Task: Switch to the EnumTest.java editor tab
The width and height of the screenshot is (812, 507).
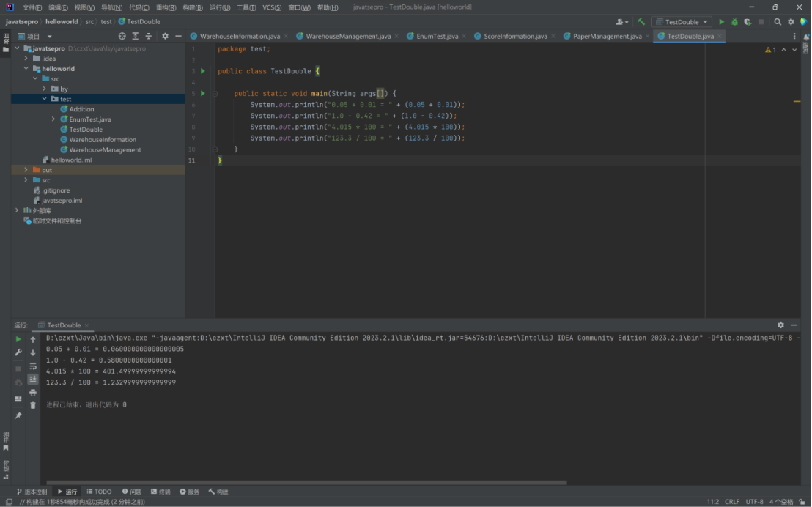Action: (437, 36)
